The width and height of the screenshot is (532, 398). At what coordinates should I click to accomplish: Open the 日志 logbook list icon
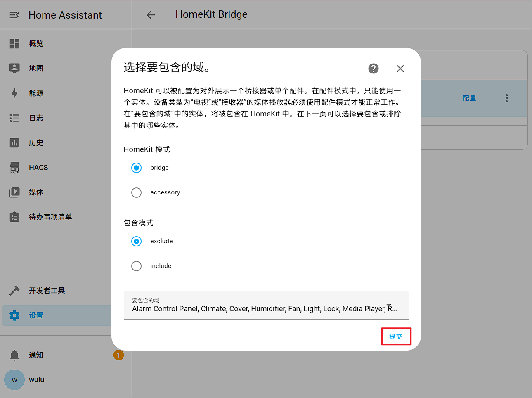[14, 118]
